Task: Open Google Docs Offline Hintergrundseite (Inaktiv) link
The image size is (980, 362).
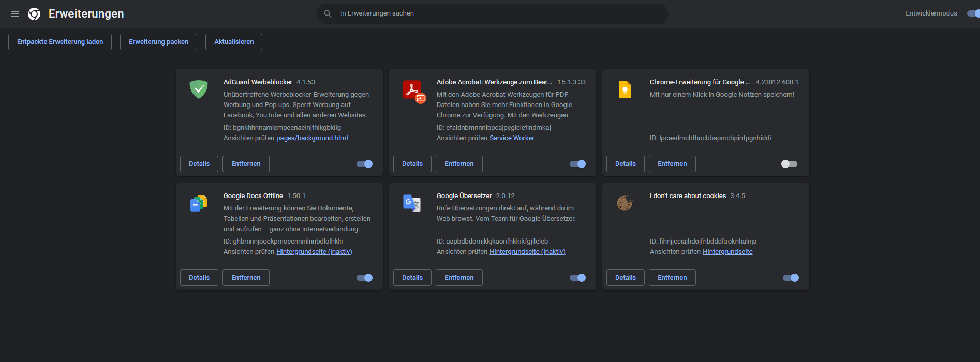Action: [314, 252]
